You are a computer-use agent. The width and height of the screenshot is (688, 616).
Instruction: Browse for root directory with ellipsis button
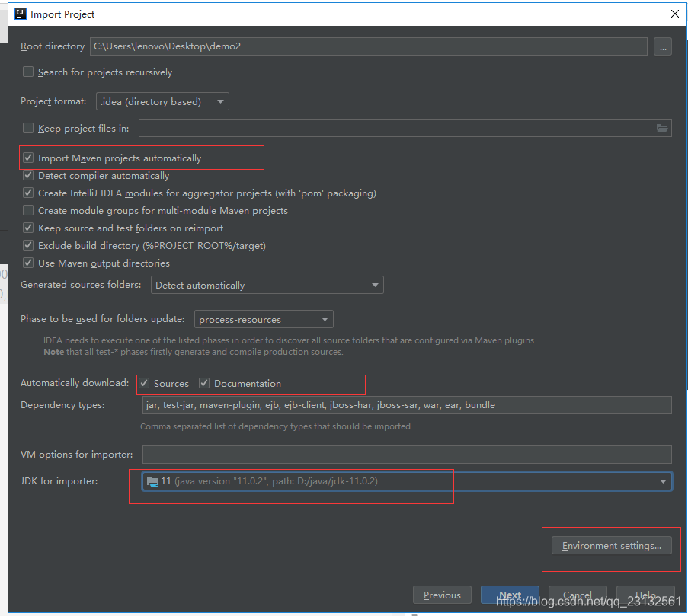pyautogui.click(x=663, y=46)
